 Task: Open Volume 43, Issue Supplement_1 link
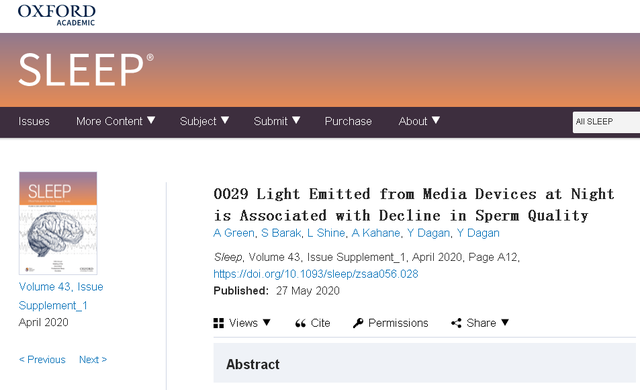pos(61,296)
